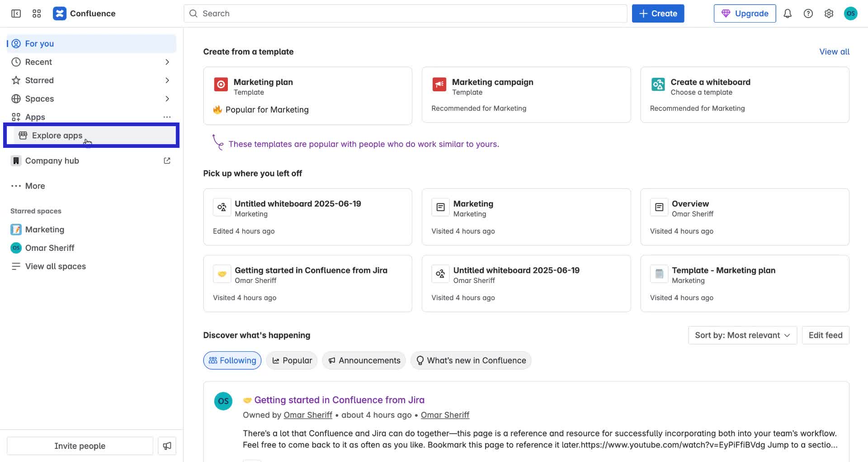Screen dimensions: 868x462
Task: Open the Sort by: Most relevant dropdown
Action: point(742,335)
